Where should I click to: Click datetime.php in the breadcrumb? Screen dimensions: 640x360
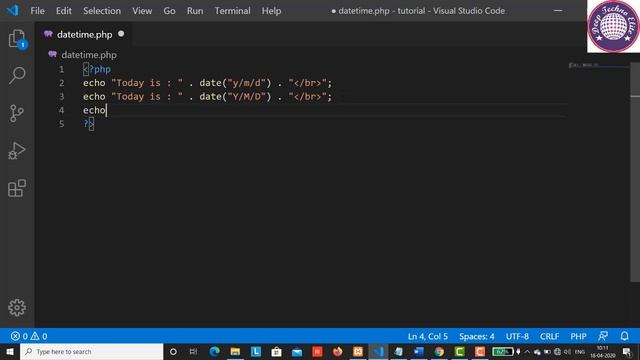[x=89, y=55]
